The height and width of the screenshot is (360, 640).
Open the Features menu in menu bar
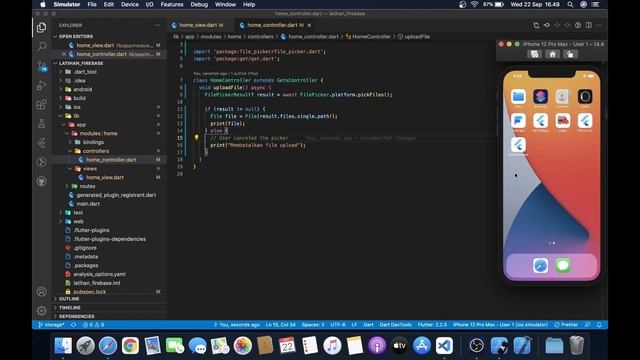point(171,4)
